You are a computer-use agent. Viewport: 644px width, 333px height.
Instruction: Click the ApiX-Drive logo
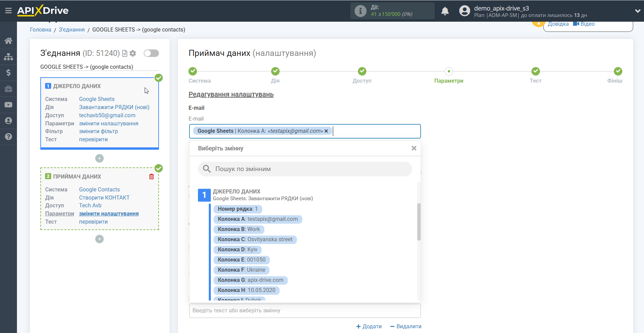pos(43,11)
